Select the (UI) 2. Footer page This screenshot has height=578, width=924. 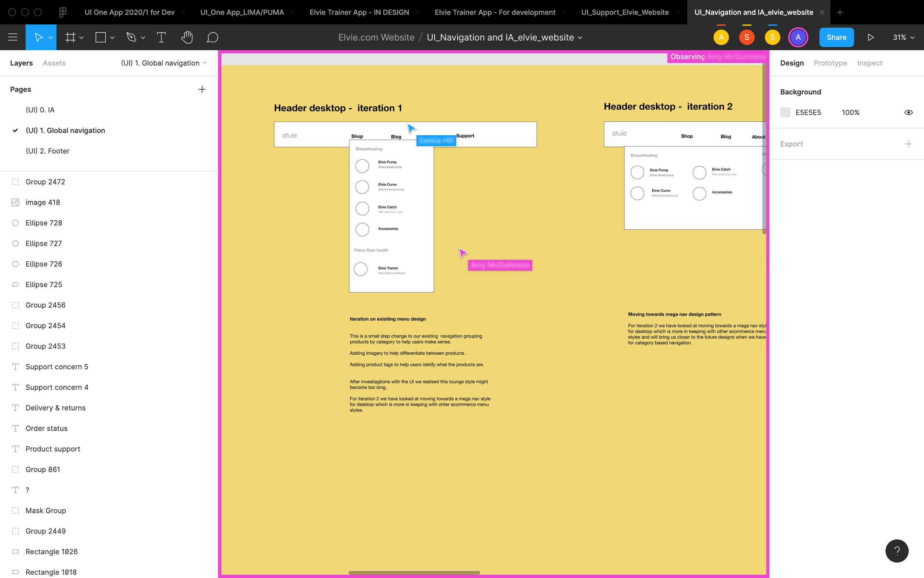coord(47,151)
